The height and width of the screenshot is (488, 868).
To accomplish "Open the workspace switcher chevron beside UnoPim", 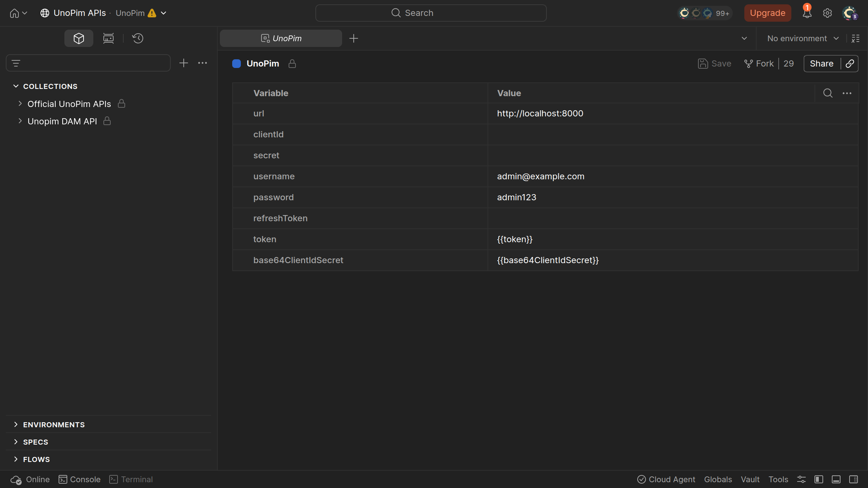I will point(163,13).
